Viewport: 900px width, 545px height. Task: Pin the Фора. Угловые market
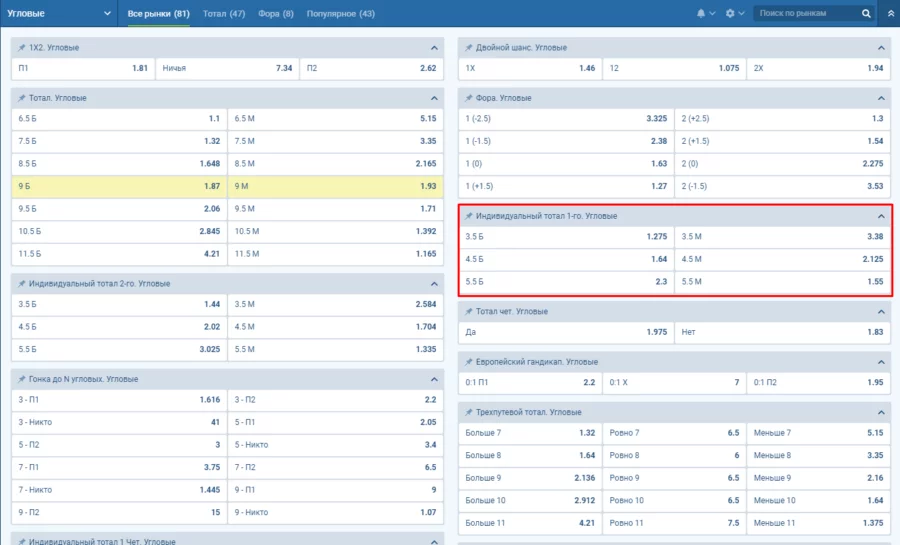[469, 98]
